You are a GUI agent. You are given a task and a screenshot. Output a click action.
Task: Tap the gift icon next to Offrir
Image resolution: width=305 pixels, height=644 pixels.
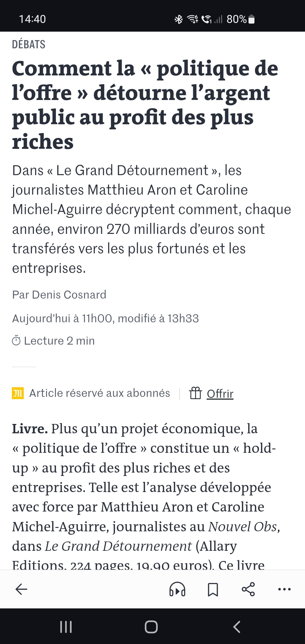pos(195,393)
